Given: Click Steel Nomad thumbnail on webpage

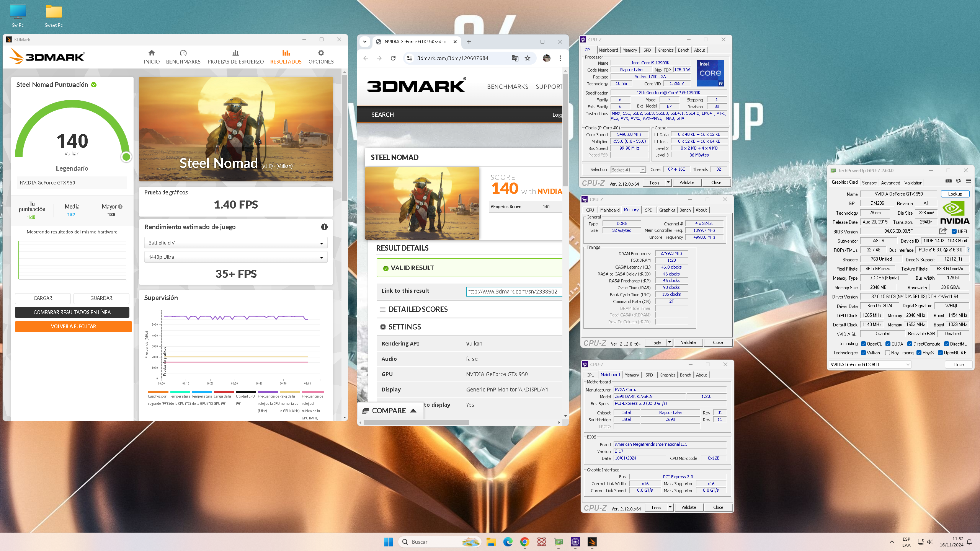Looking at the screenshot, I should [x=422, y=203].
